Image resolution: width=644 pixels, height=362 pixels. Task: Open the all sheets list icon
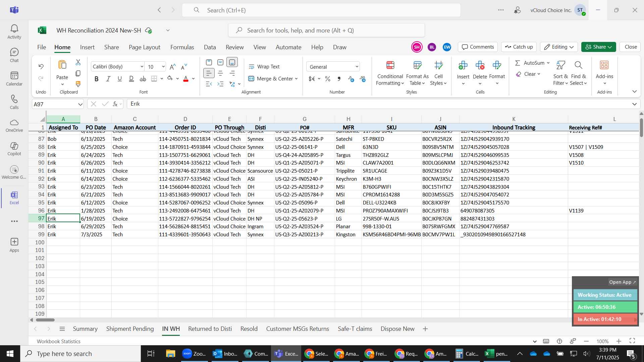[x=62, y=329]
